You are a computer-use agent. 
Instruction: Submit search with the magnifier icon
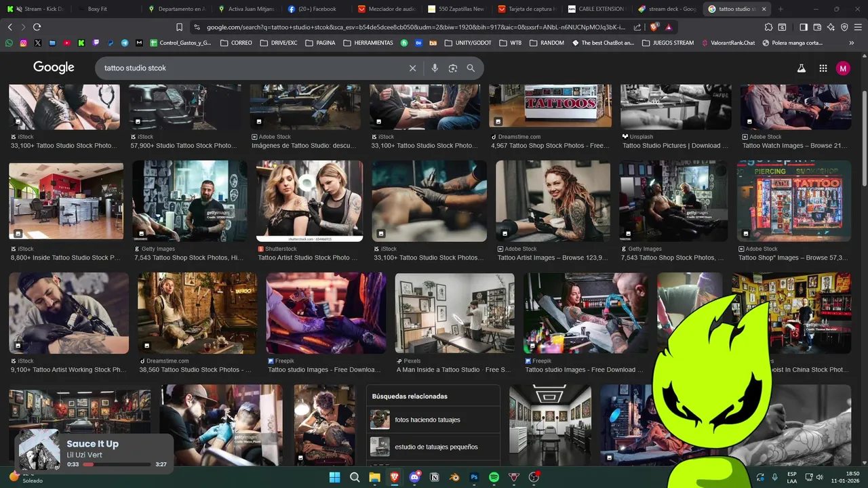(x=471, y=68)
